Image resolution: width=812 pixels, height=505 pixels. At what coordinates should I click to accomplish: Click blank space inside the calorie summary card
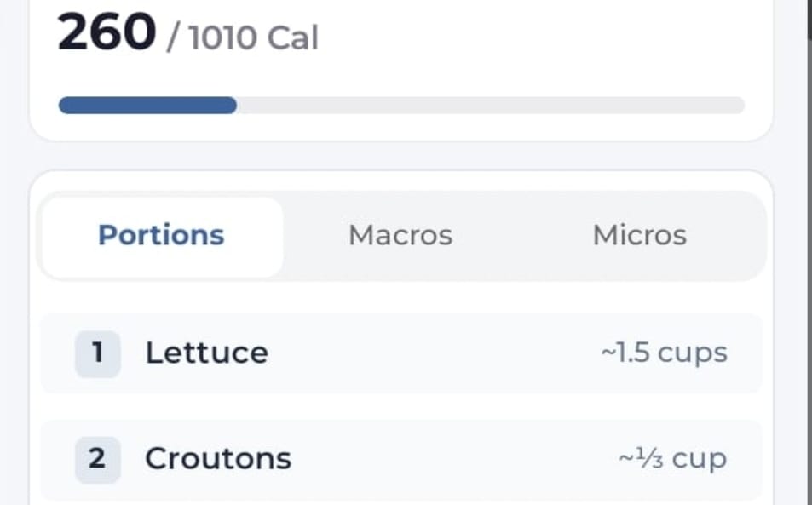(x=544, y=47)
